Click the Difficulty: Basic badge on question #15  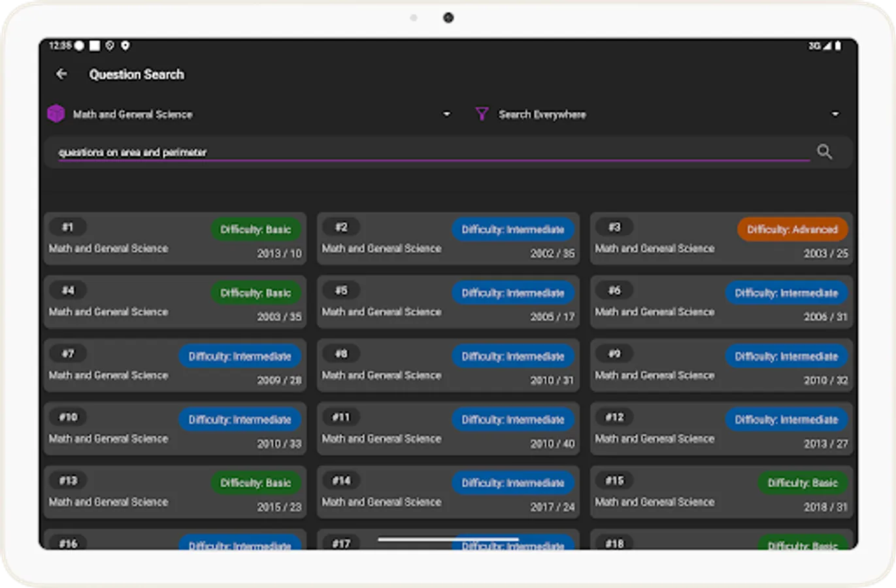pos(803,483)
